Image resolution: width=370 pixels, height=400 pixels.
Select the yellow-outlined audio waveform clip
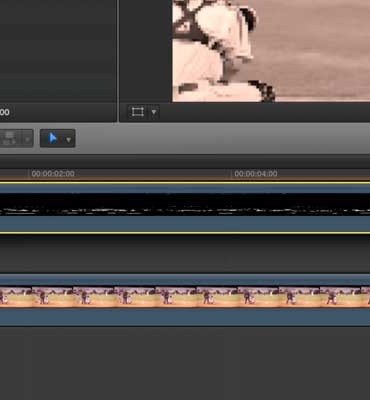(185, 208)
